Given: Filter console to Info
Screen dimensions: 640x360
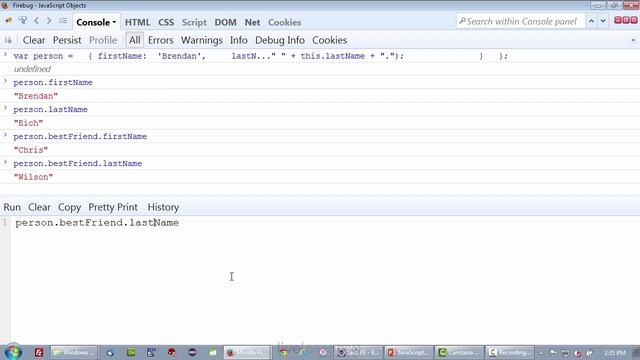Looking at the screenshot, I should pos(238,40).
